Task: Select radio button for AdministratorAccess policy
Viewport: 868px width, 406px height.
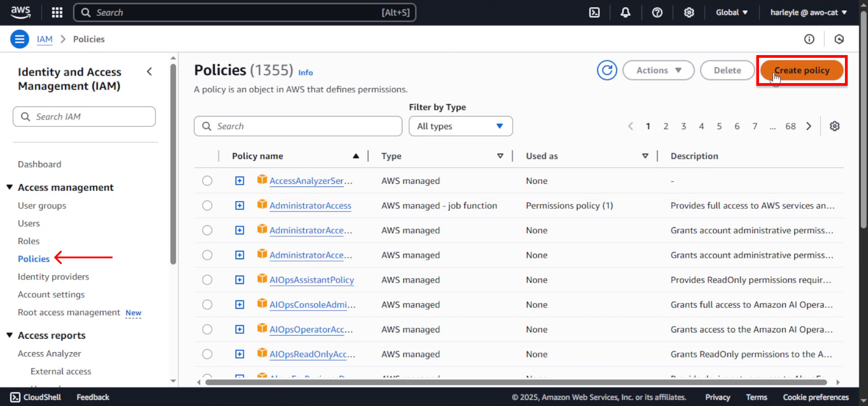Action: tap(207, 205)
